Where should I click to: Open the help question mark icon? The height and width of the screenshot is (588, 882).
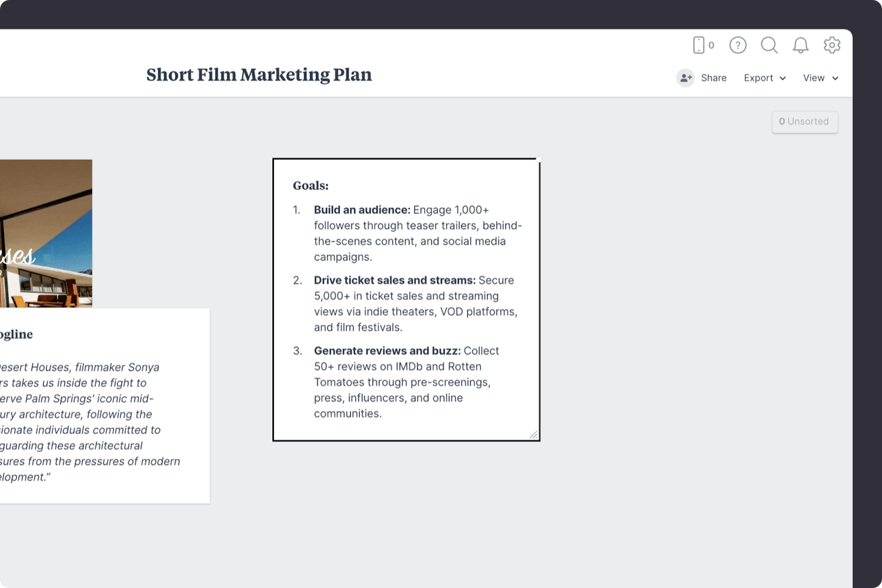click(737, 45)
